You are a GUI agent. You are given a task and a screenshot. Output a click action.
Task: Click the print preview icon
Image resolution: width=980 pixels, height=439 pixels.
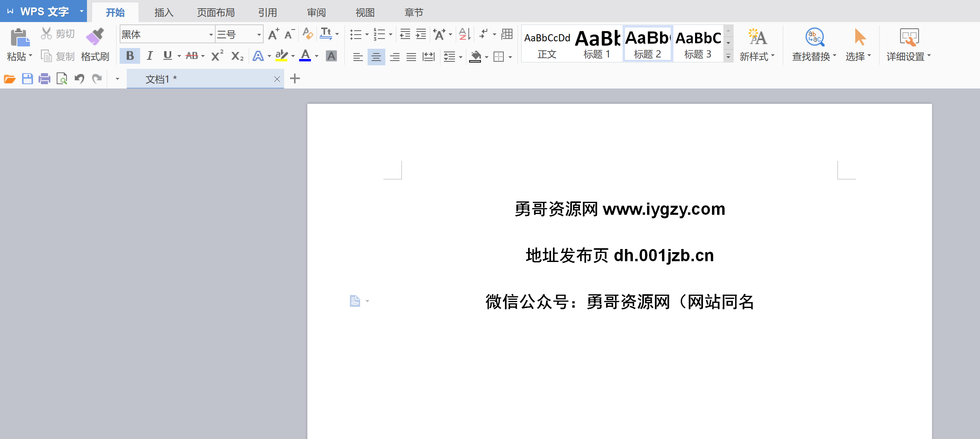click(62, 79)
